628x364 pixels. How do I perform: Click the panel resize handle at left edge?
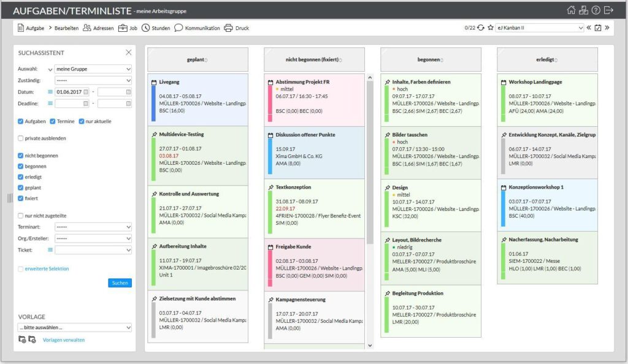pos(10,198)
